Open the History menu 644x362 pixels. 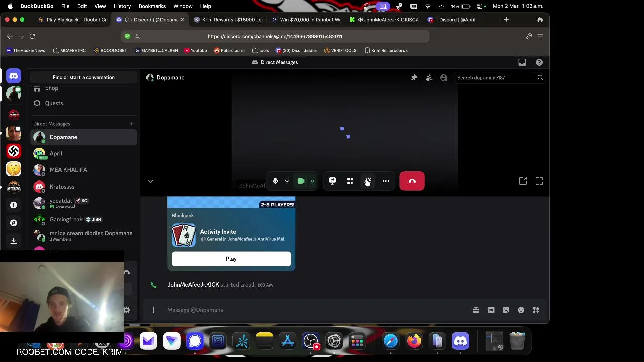coord(122,6)
